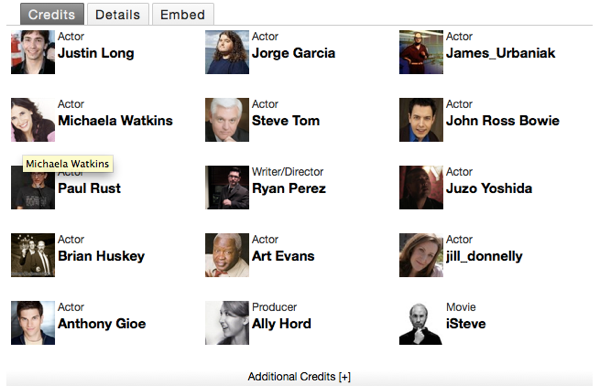Open the Brian Huskey name link

(x=101, y=256)
